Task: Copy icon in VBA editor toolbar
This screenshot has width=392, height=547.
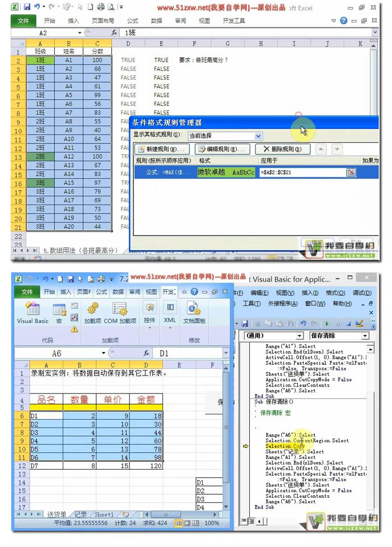Action: (x=268, y=323)
